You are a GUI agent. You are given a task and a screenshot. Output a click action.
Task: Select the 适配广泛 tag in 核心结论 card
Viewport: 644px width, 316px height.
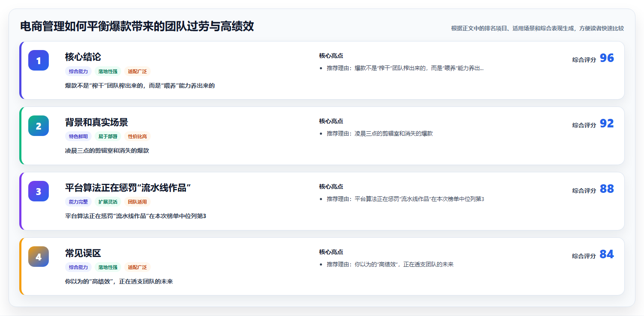[137, 71]
